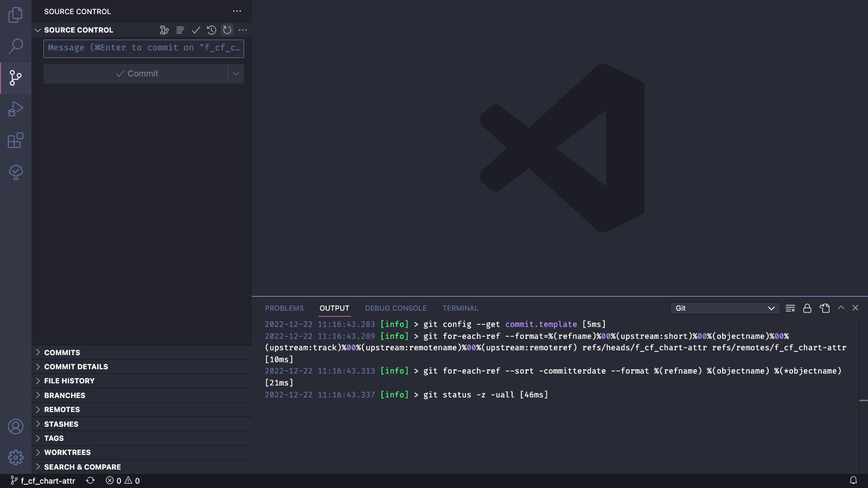The image size is (868, 488).
Task: Clear the Output panel contents
Action: tap(790, 308)
